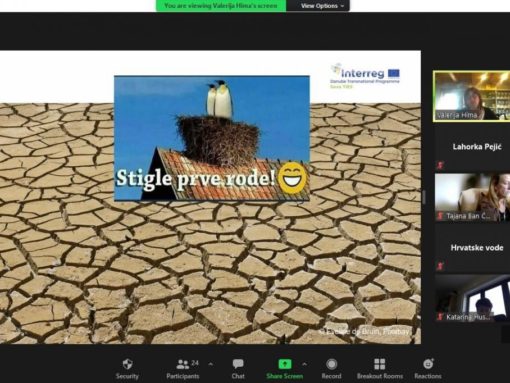Click the green screen viewing banner
Viewport: 510px width, 383px height.
pyautogui.click(x=221, y=6)
